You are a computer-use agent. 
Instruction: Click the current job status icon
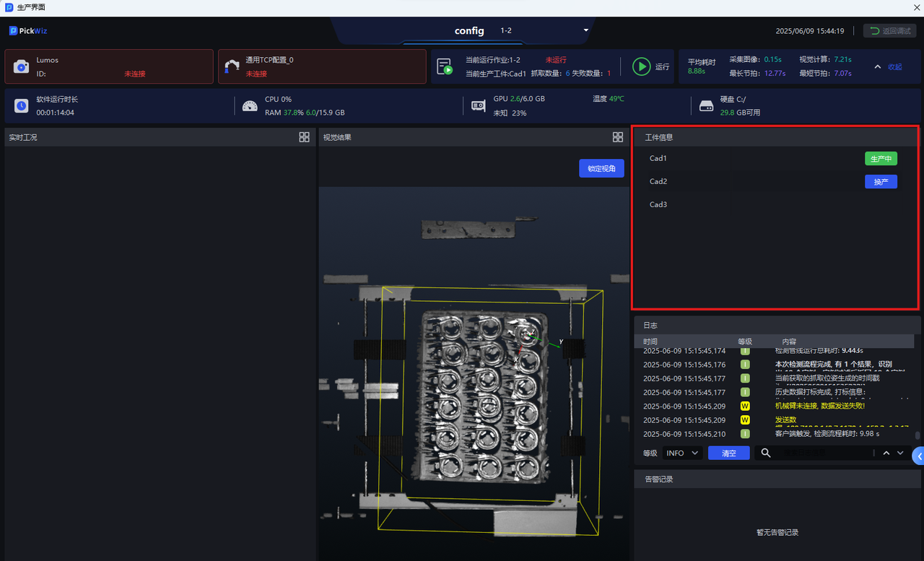click(445, 66)
